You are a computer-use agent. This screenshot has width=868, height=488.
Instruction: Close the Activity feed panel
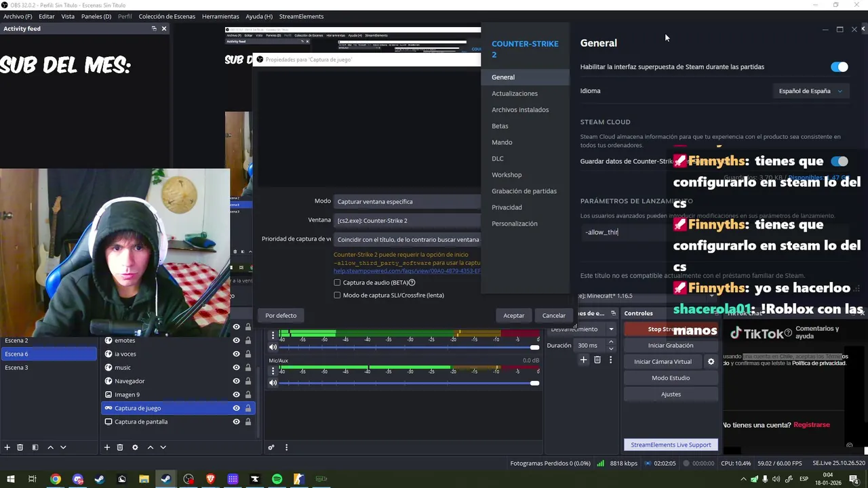164,28
